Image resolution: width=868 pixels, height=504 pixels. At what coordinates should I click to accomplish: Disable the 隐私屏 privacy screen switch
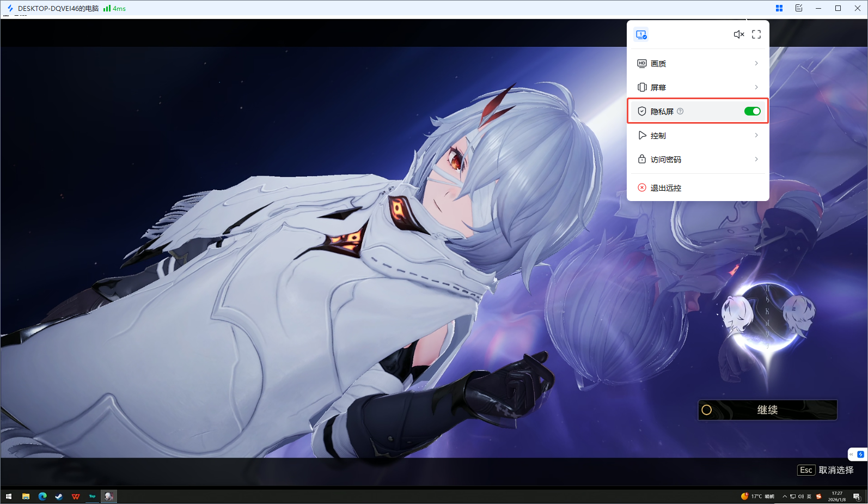752,111
